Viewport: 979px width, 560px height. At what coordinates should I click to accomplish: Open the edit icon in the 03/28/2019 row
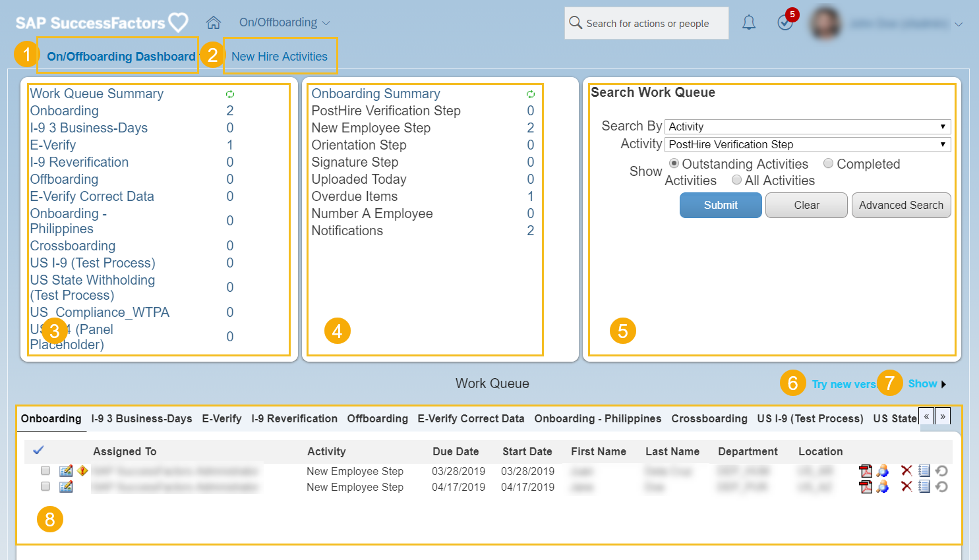click(x=66, y=470)
